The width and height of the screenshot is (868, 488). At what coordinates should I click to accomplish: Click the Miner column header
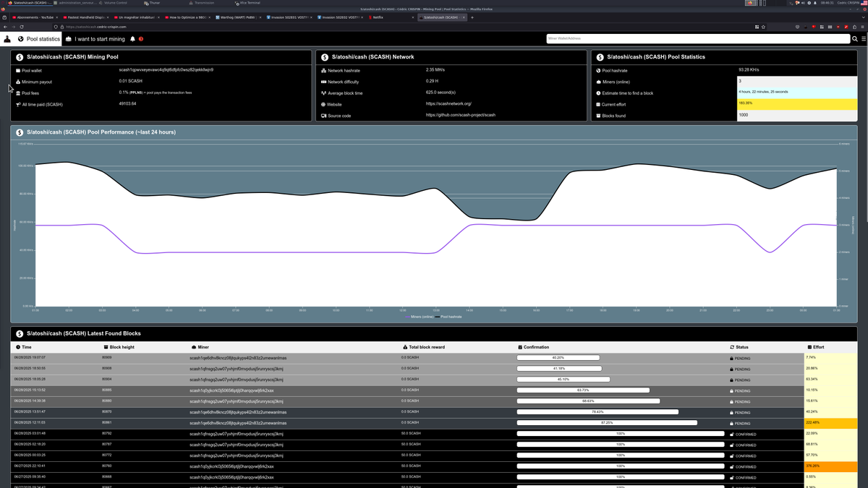click(200, 347)
